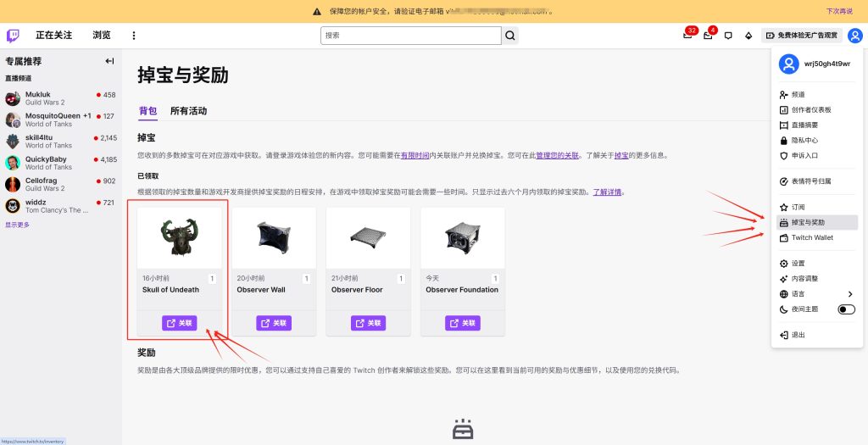Open the 了解详情 learn more link

point(607,192)
